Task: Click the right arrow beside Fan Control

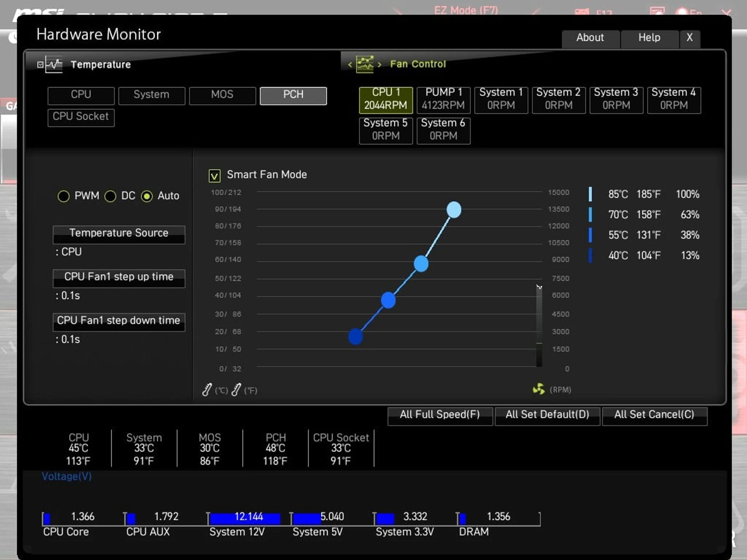Action: coord(380,65)
